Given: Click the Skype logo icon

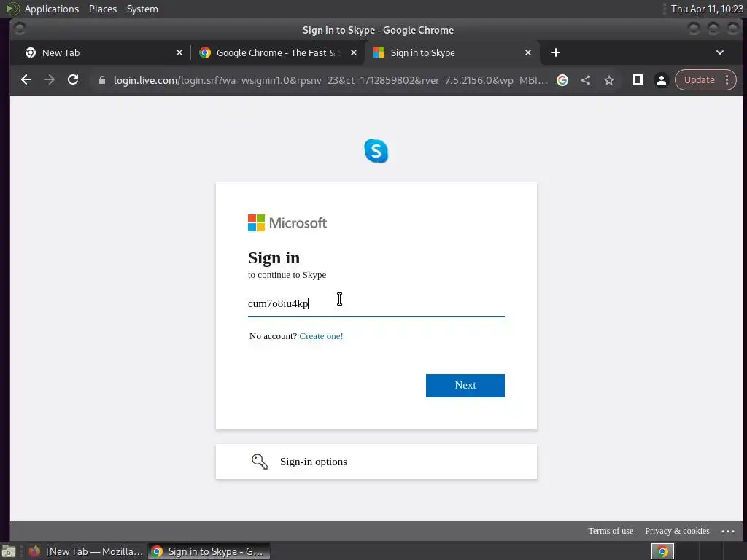Looking at the screenshot, I should 376,151.
